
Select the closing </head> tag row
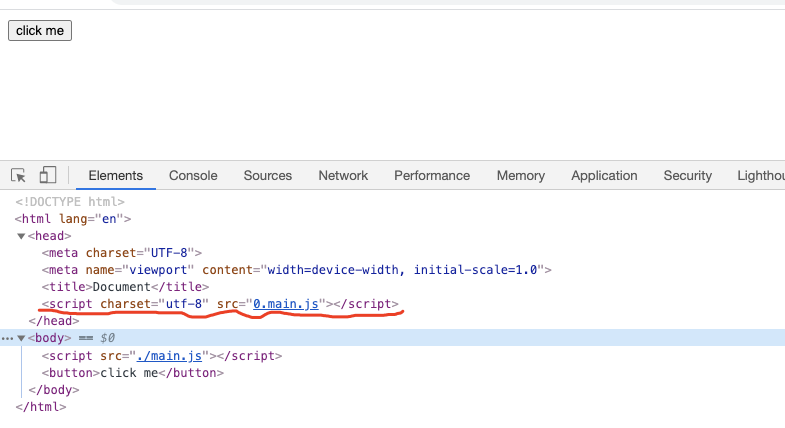pos(54,321)
